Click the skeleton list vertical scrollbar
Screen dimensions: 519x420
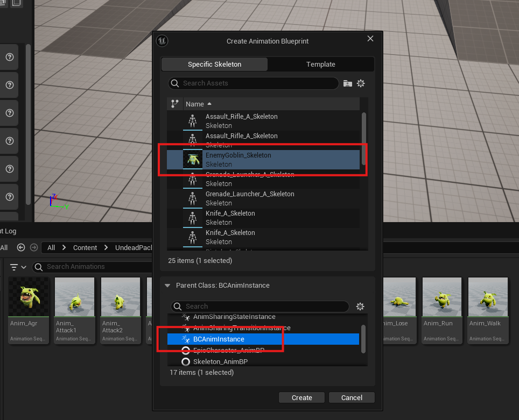tap(364, 139)
